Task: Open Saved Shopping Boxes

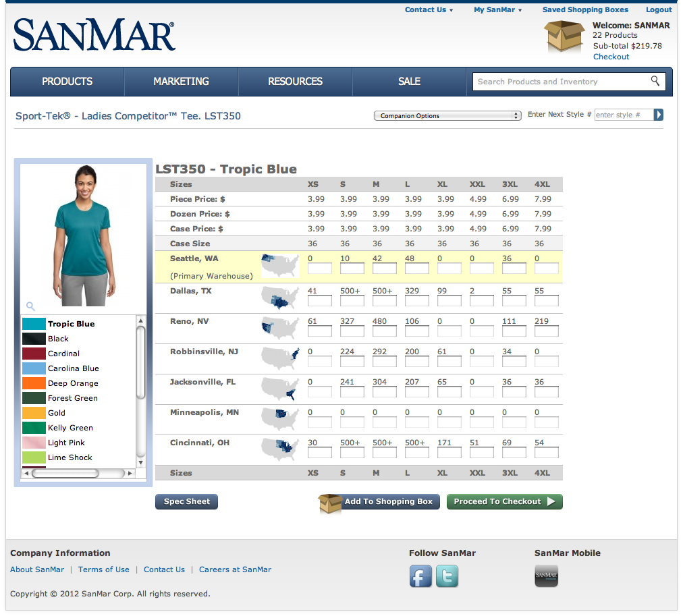Action: 585,9
